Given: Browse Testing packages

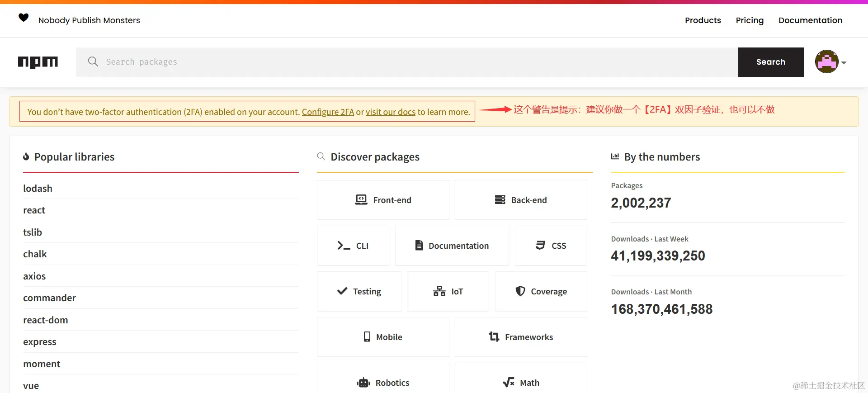Looking at the screenshot, I should tap(359, 291).
